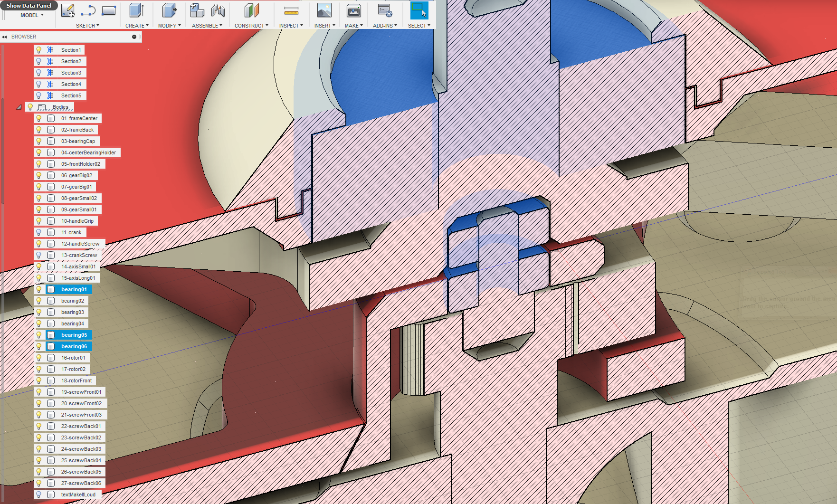Click the Offset Plane icon above CONSTRUCT
837x504 pixels.
tap(251, 10)
